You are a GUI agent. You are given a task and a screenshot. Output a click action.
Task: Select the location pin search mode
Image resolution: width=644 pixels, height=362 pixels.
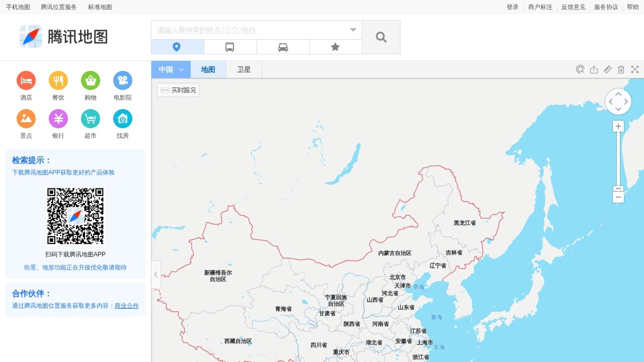[x=177, y=46]
